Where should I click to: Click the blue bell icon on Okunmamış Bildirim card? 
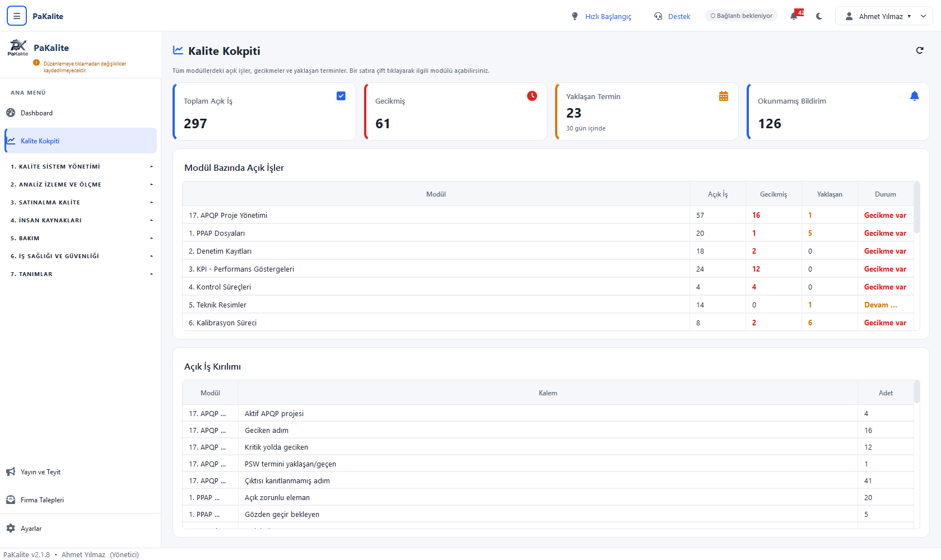point(915,96)
